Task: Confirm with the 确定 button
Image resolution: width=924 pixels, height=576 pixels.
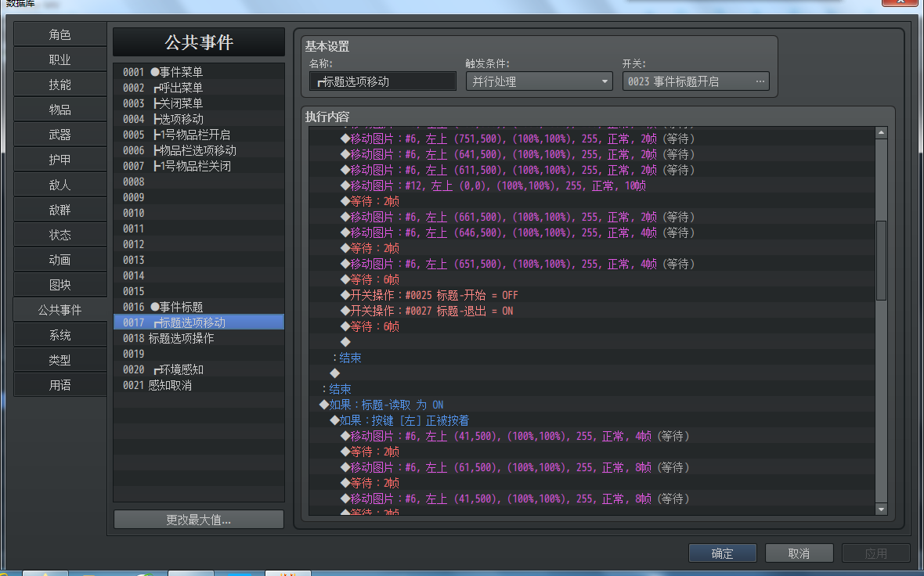Action: pos(723,553)
